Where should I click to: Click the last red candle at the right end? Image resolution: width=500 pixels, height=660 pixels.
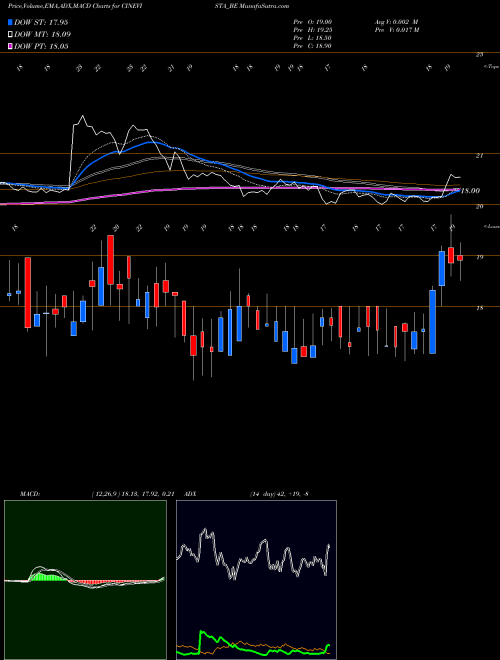(460, 258)
